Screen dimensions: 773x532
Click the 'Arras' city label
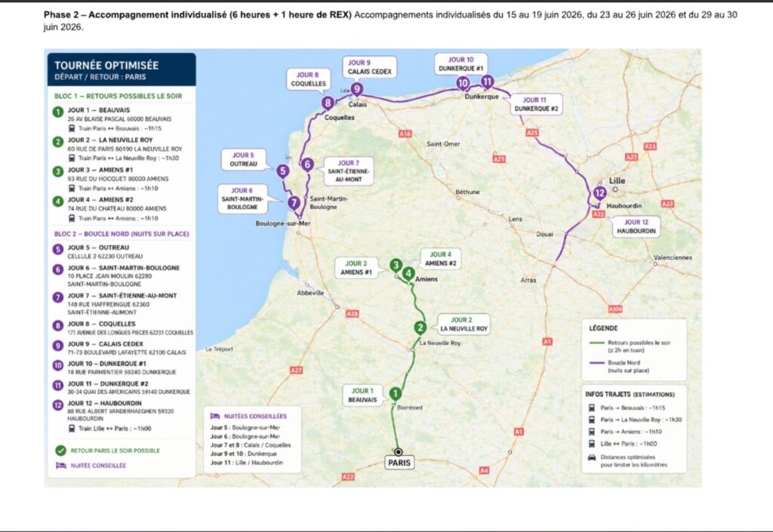528,280
